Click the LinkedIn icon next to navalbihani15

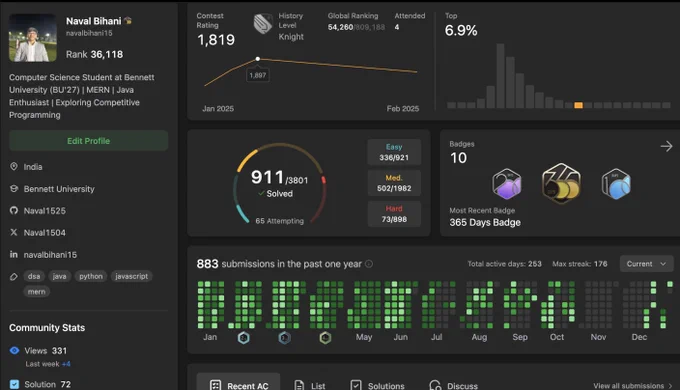[x=14, y=254]
